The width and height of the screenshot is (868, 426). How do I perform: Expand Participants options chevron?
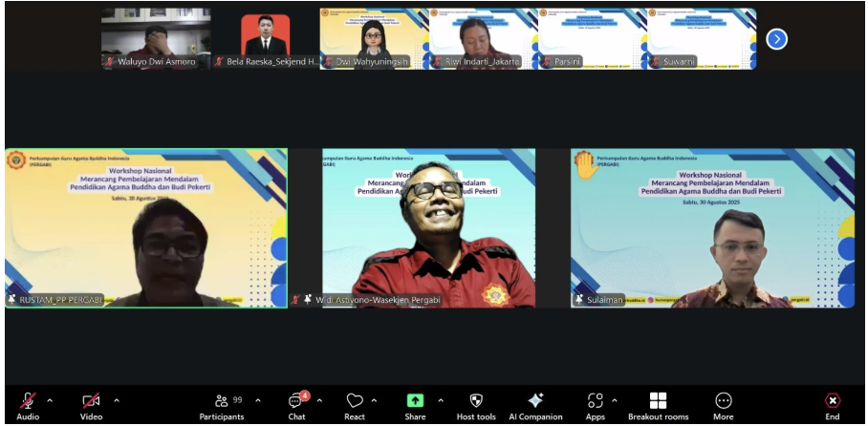coord(257,400)
